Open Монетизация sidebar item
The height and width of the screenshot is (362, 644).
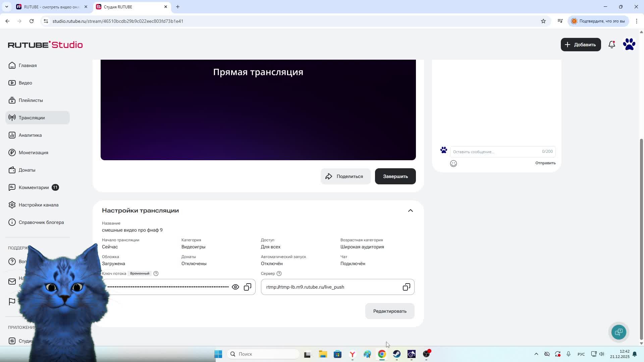[33, 153]
